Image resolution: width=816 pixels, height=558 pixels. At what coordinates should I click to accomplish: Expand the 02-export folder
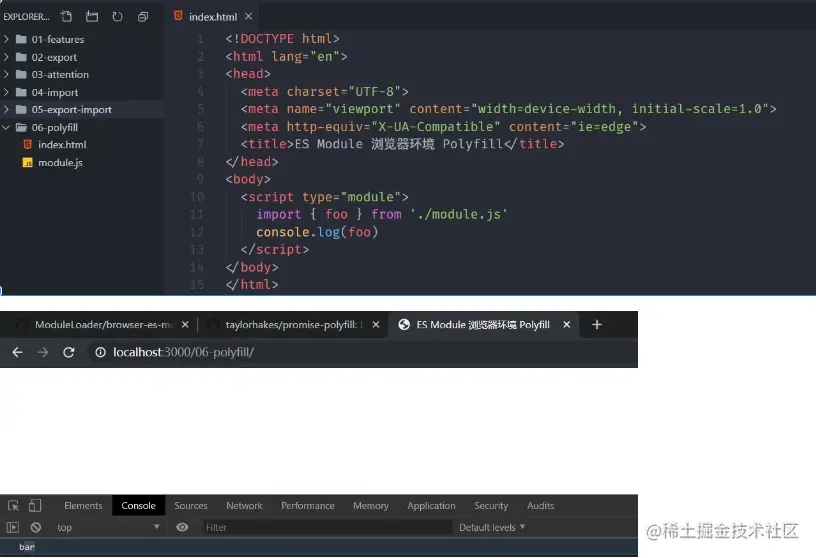6,57
